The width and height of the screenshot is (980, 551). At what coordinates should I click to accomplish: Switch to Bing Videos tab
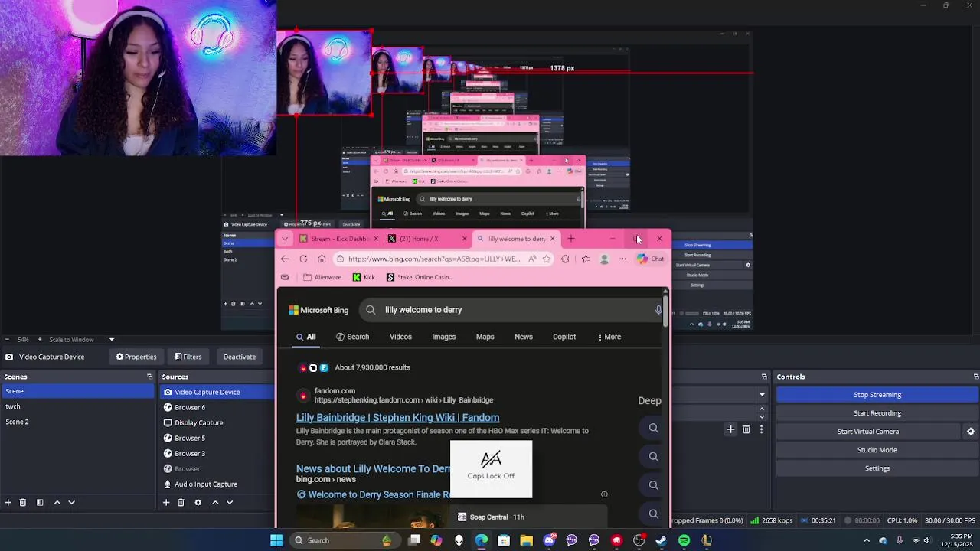tap(400, 337)
